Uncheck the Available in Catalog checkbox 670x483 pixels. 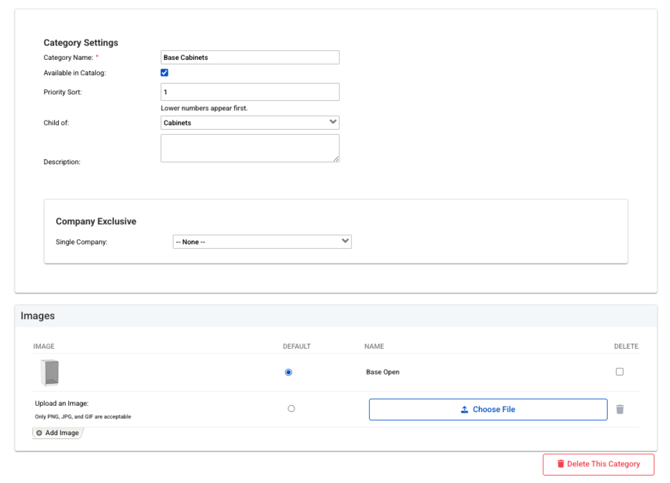165,73
